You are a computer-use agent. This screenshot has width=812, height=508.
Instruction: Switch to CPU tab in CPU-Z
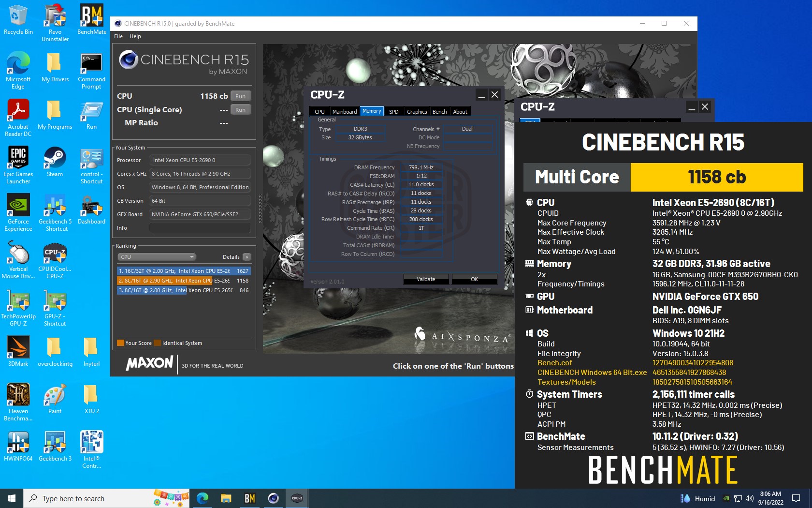pyautogui.click(x=319, y=111)
